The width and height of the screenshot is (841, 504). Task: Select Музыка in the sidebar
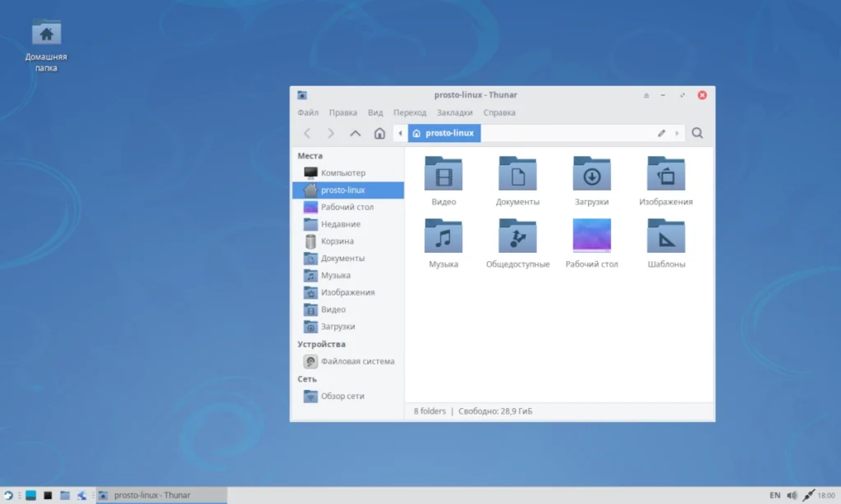pos(348,276)
